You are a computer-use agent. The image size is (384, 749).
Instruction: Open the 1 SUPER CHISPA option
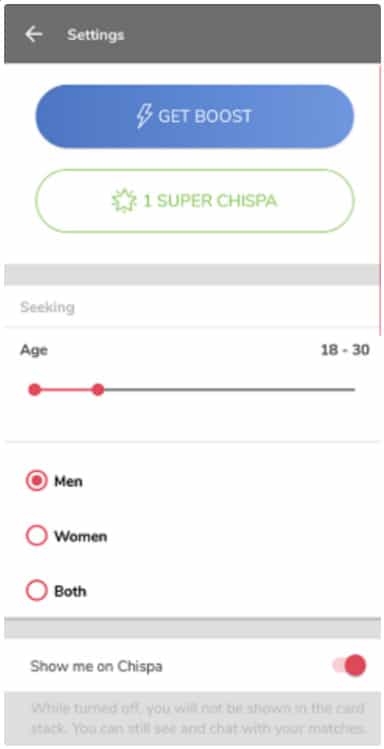pos(195,201)
